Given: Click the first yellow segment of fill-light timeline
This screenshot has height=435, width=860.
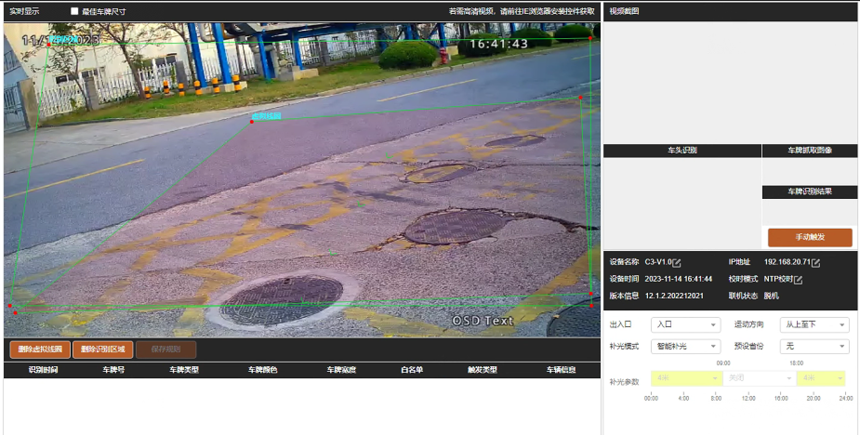Looking at the screenshot, I should [x=685, y=378].
